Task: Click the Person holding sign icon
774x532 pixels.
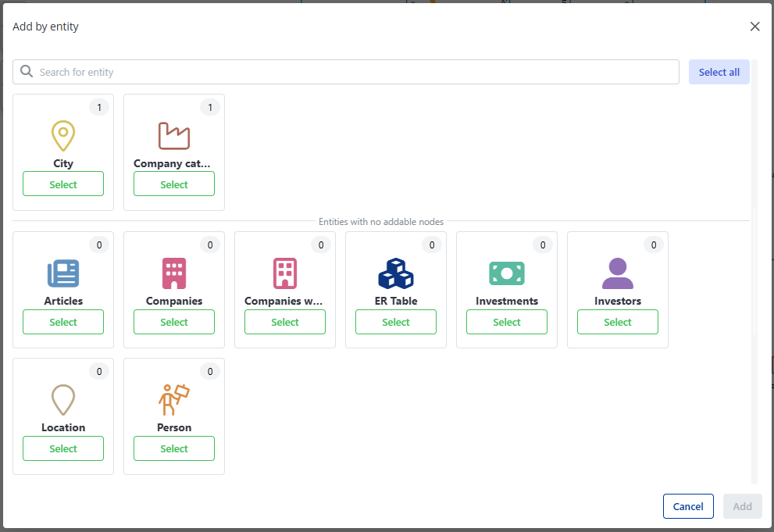Action: [x=173, y=400]
